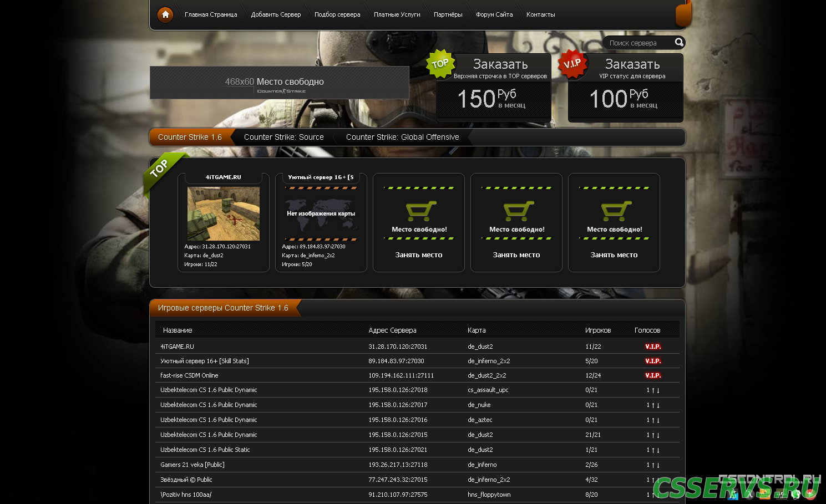Upvote the server with 21/21 players
The image size is (826, 504).
[x=653, y=435]
